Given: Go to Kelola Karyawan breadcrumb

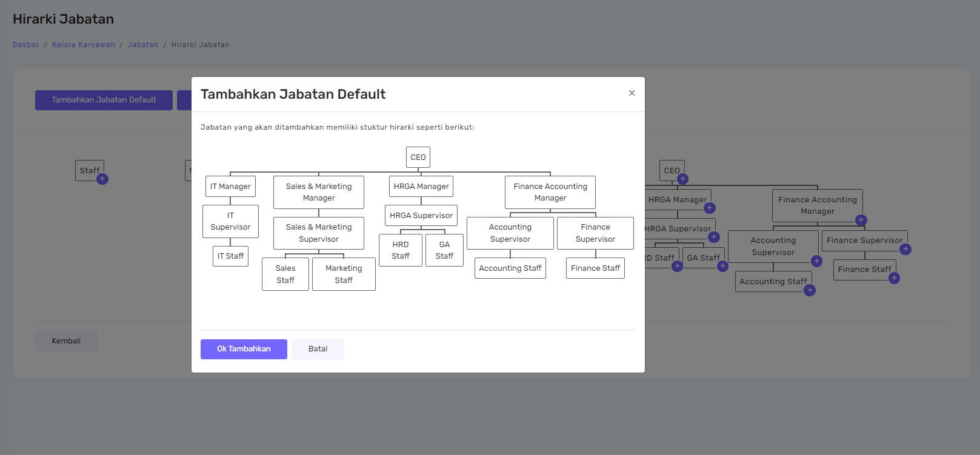Looking at the screenshot, I should point(83,45).
